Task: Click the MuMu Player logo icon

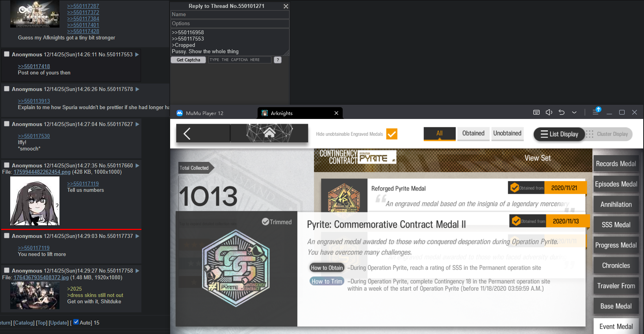Action: [180, 113]
